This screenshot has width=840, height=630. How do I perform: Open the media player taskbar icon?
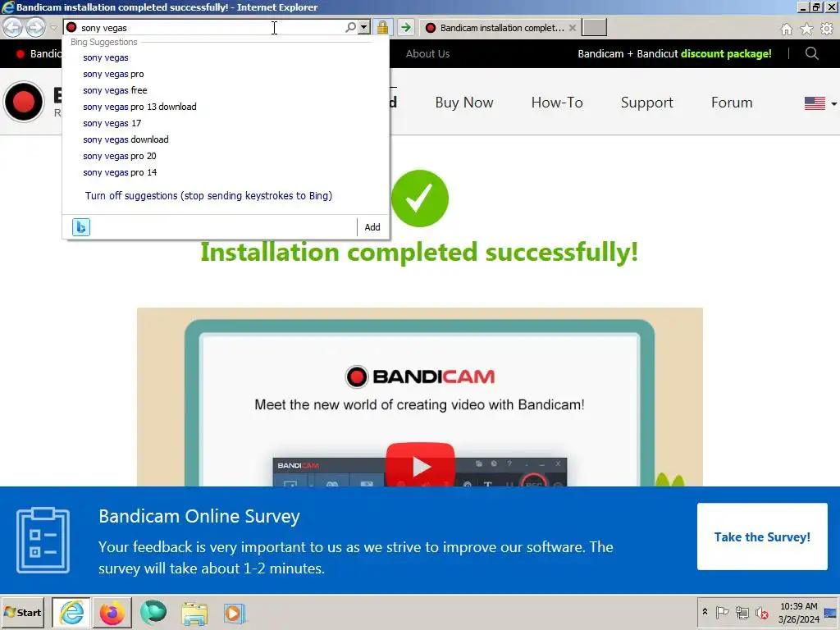[234, 614]
